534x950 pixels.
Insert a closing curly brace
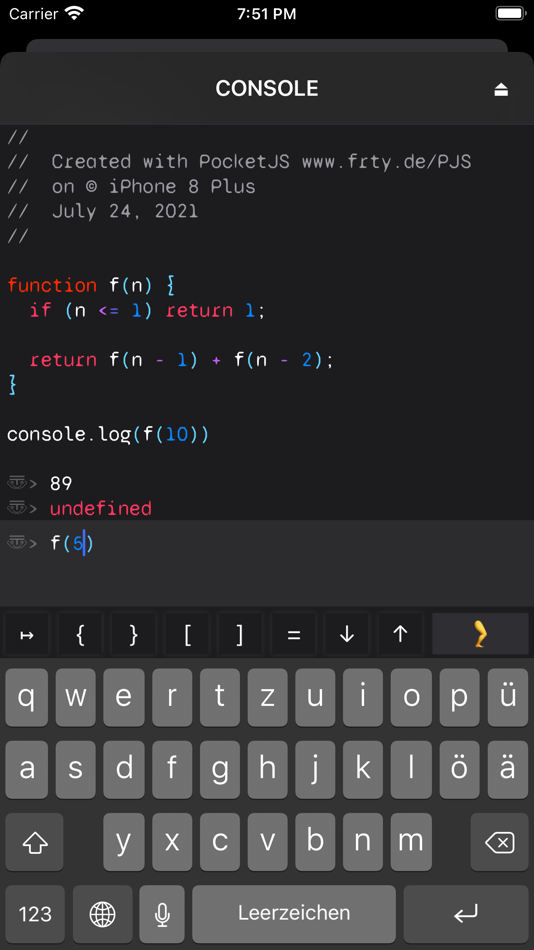[x=133, y=634]
